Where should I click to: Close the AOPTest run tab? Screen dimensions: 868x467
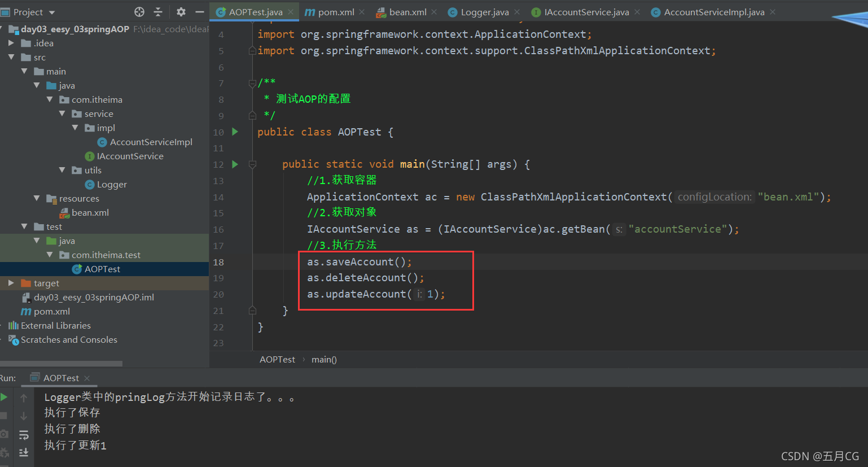point(87,378)
